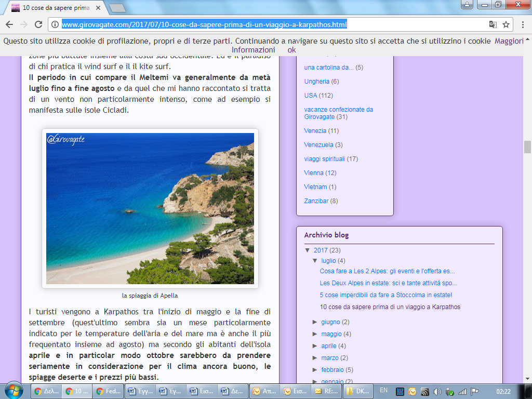The height and width of the screenshot is (399, 532).
Task: Click the volume speaker icon in system tray
Action: coord(437,391)
